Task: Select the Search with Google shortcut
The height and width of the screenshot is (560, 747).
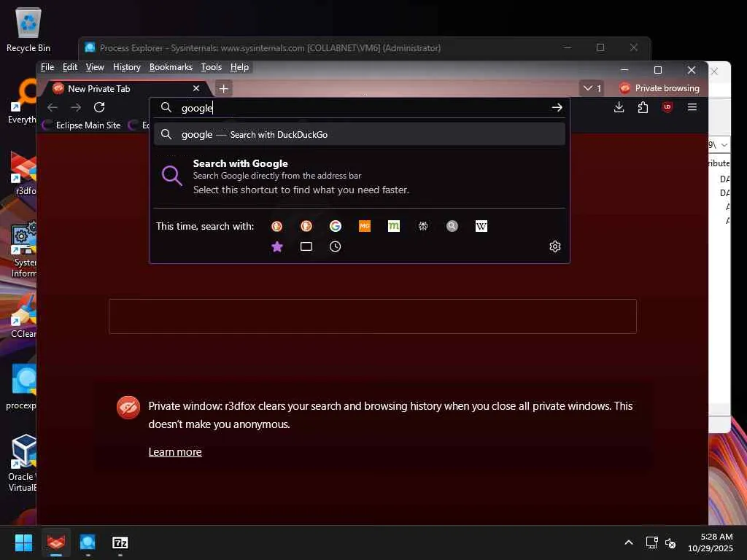Action: click(x=359, y=176)
